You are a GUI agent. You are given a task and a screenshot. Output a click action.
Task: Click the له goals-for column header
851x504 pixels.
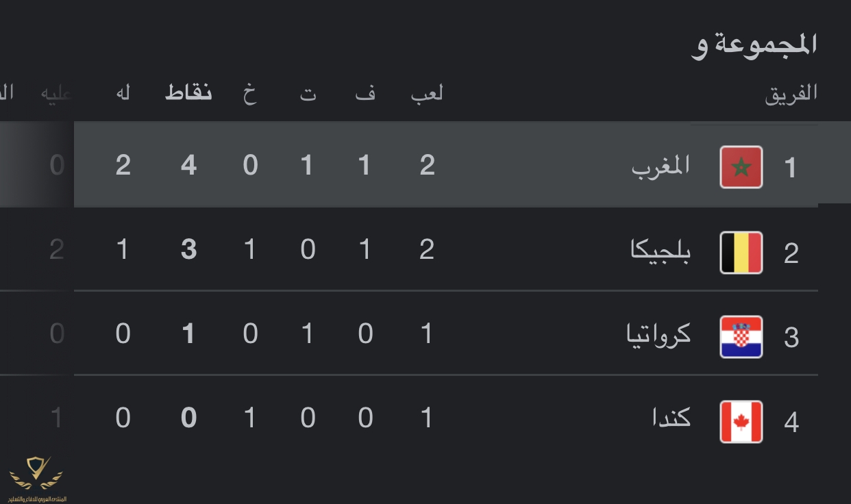[x=123, y=93]
